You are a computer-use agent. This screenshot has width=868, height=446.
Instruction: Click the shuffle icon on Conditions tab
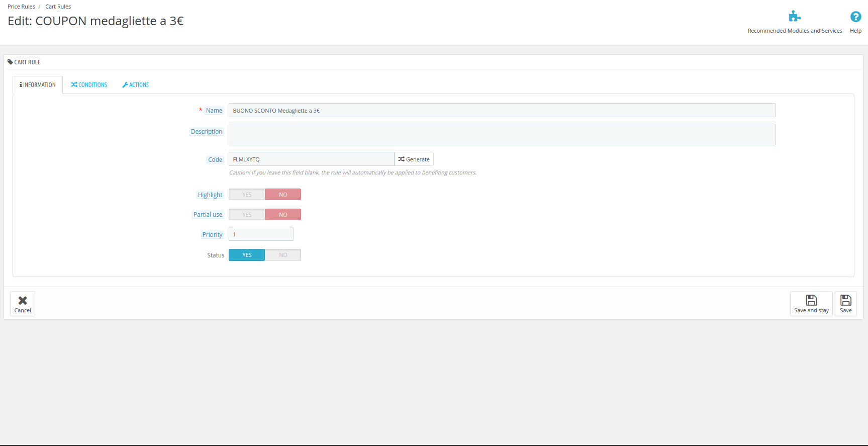point(74,85)
